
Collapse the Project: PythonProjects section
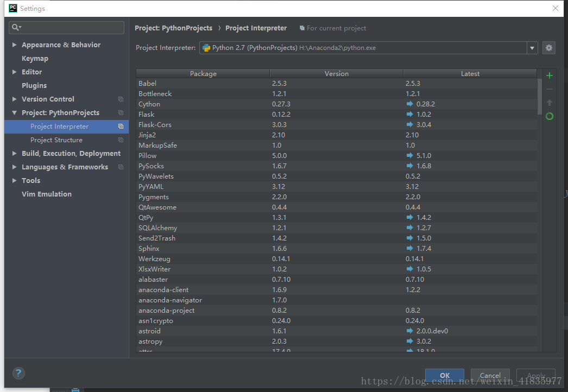point(15,113)
